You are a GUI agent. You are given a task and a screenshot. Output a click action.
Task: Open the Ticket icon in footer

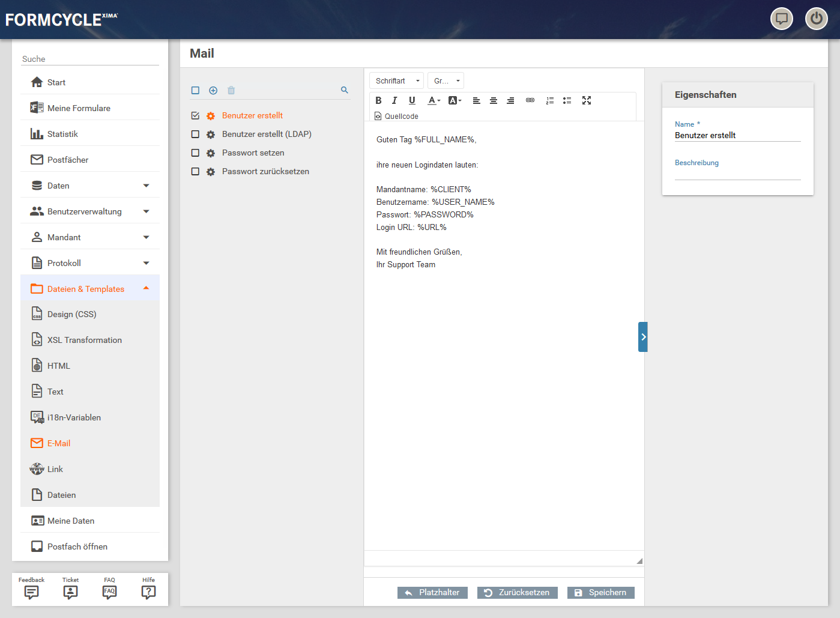(70, 592)
